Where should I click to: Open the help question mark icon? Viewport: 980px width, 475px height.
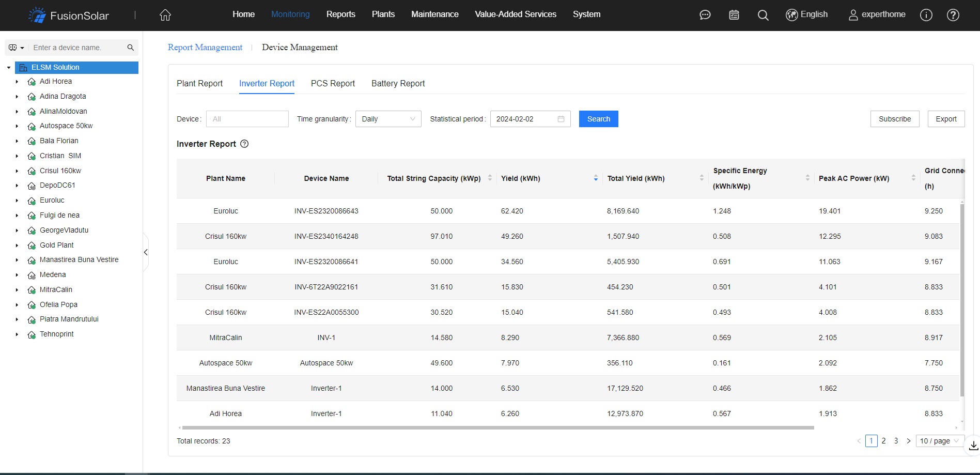click(953, 15)
